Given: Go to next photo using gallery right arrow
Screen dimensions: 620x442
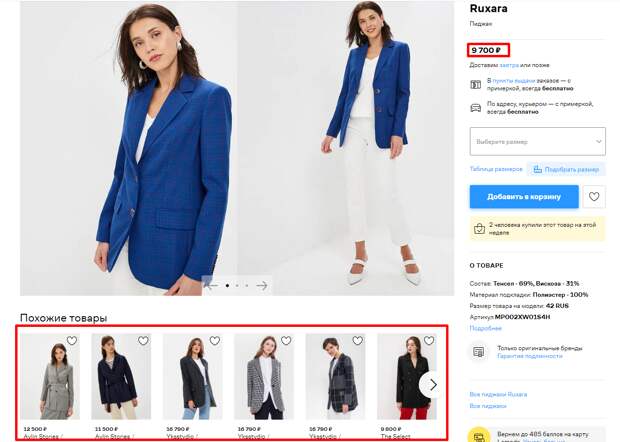Looking at the screenshot, I should 262,285.
